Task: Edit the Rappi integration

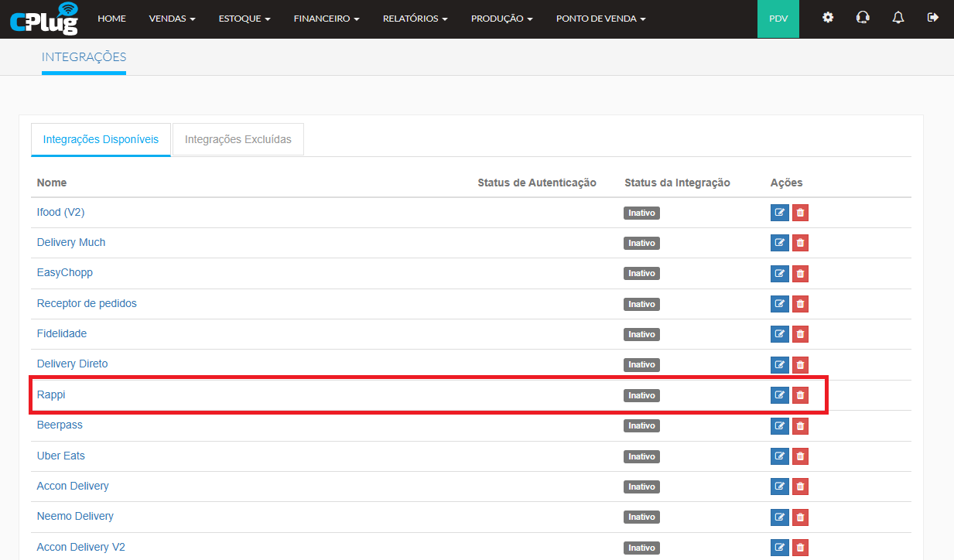Action: tap(780, 395)
